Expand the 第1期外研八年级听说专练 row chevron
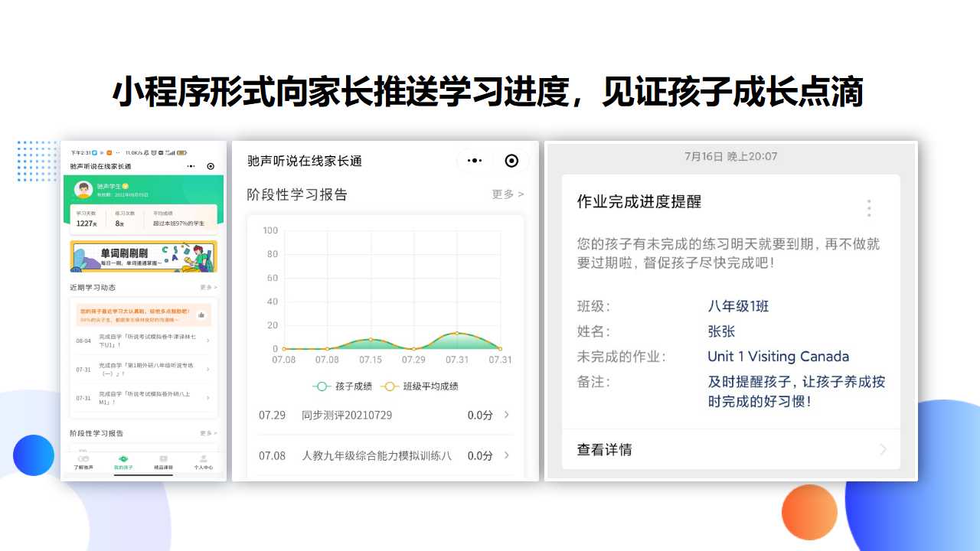 tap(208, 370)
